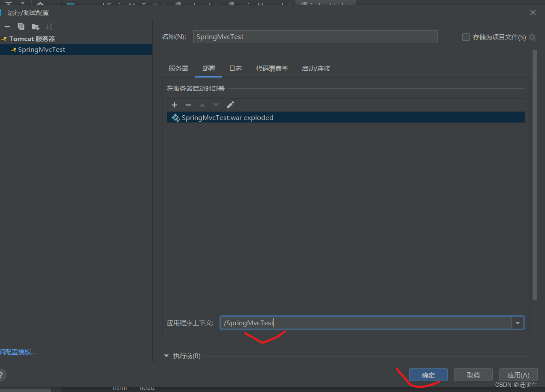
Task: Click the remove configuration minus icon
Action: click(7, 27)
